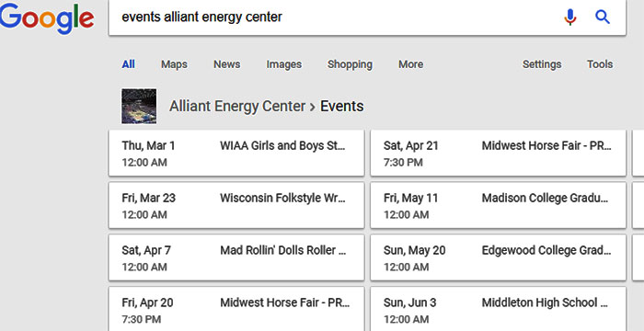
Task: Switch to the News tab
Action: click(226, 64)
